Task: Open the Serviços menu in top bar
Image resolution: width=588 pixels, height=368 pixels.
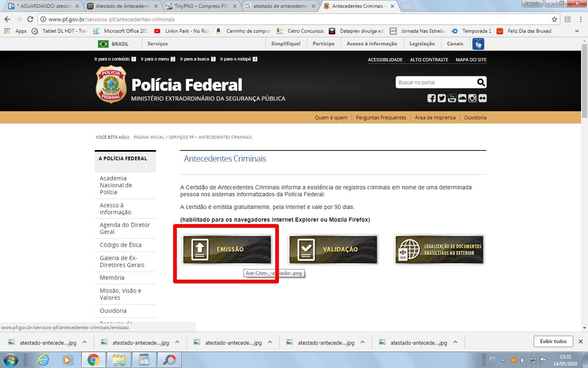Action: [157, 44]
